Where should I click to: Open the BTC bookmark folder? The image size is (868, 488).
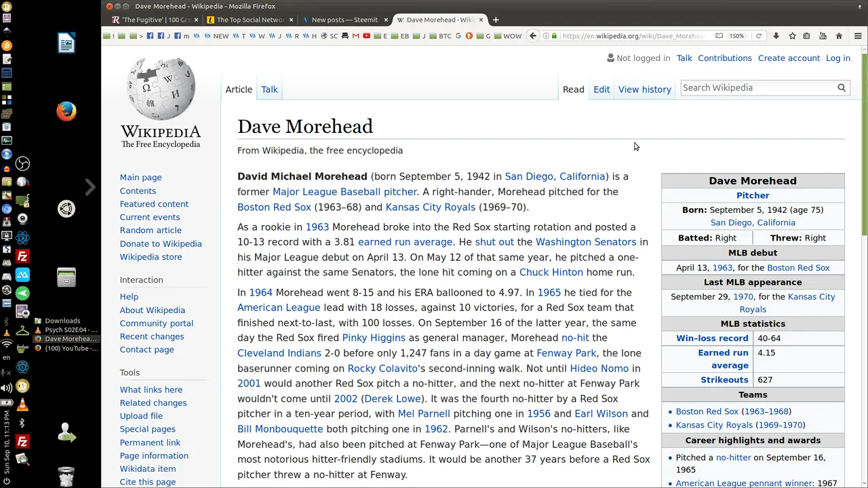[x=439, y=36]
